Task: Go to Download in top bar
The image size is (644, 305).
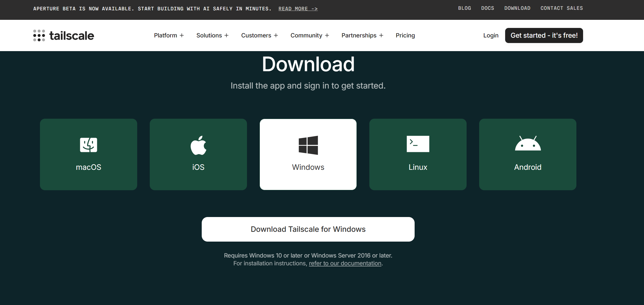Action: click(x=517, y=8)
